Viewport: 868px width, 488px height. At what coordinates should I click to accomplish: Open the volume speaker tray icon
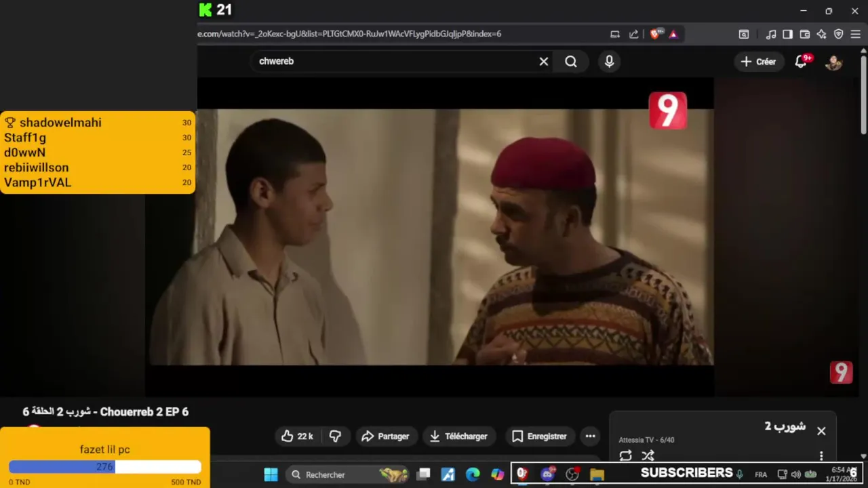pyautogui.click(x=795, y=474)
